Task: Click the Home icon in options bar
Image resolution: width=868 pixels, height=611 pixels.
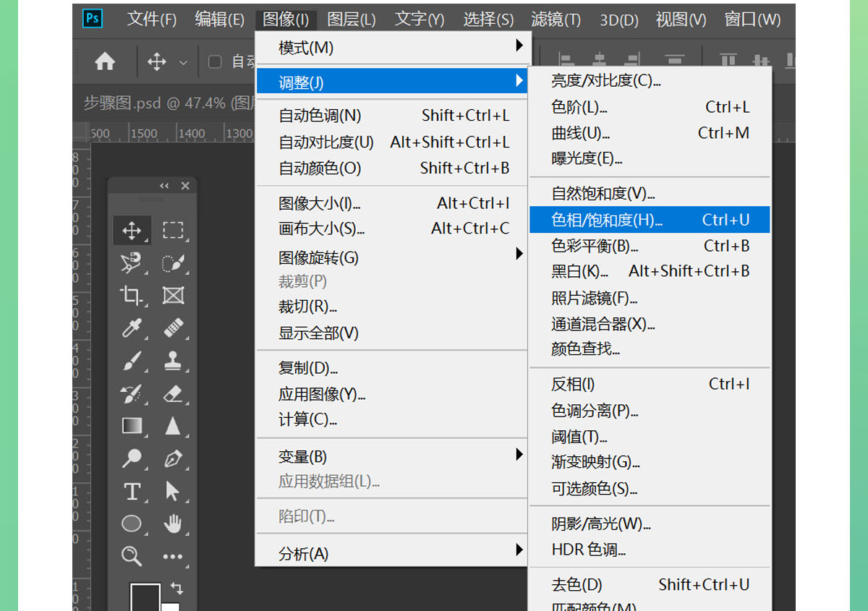Action: click(105, 62)
